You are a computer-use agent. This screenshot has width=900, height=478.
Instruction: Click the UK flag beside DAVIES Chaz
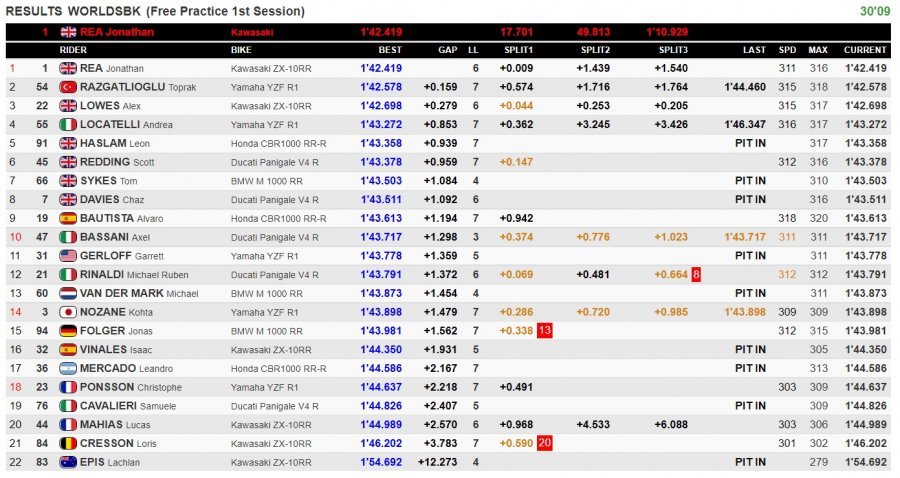pyautogui.click(x=68, y=200)
